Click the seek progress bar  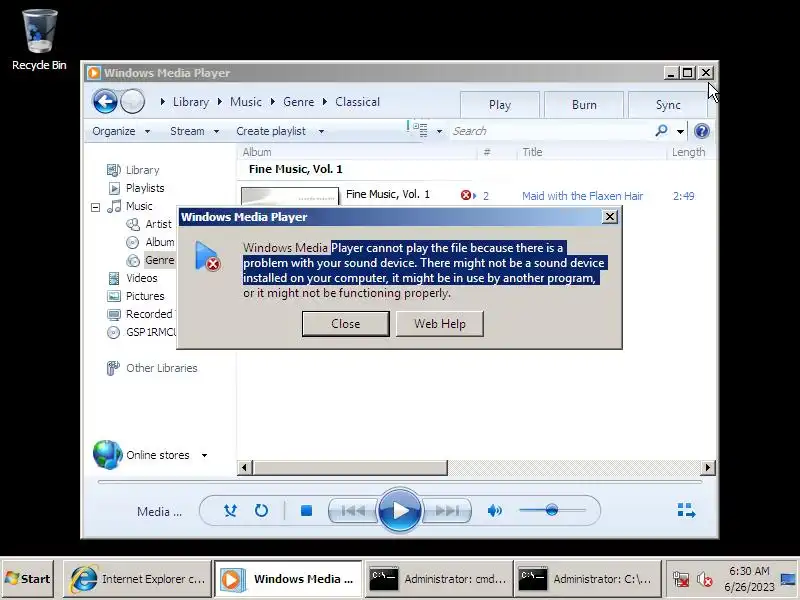coord(400,482)
